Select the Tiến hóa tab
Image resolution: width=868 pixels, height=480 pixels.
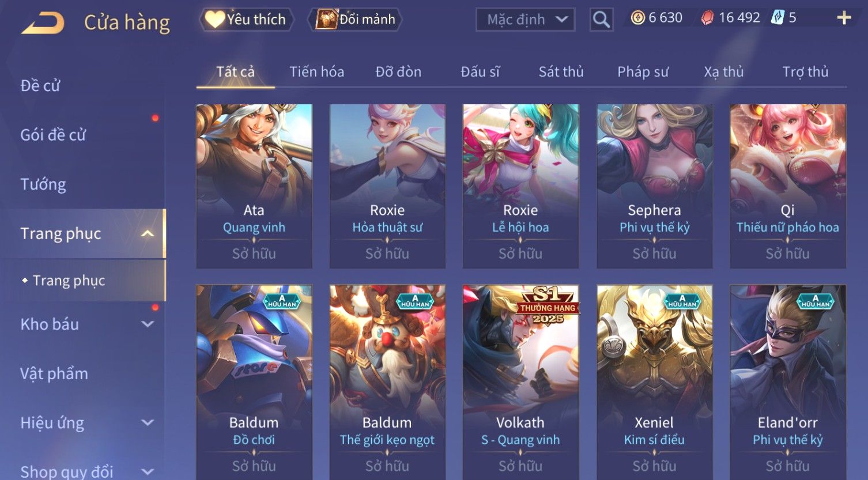tap(316, 71)
